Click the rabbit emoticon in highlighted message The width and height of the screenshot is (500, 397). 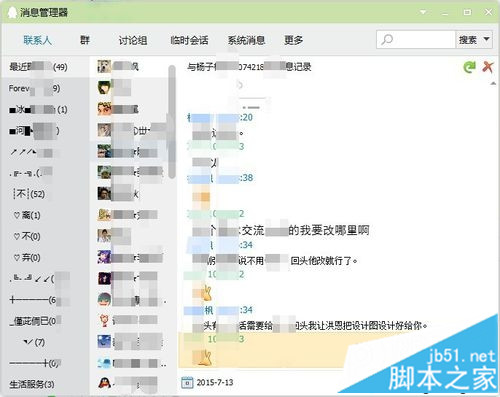coord(204,357)
